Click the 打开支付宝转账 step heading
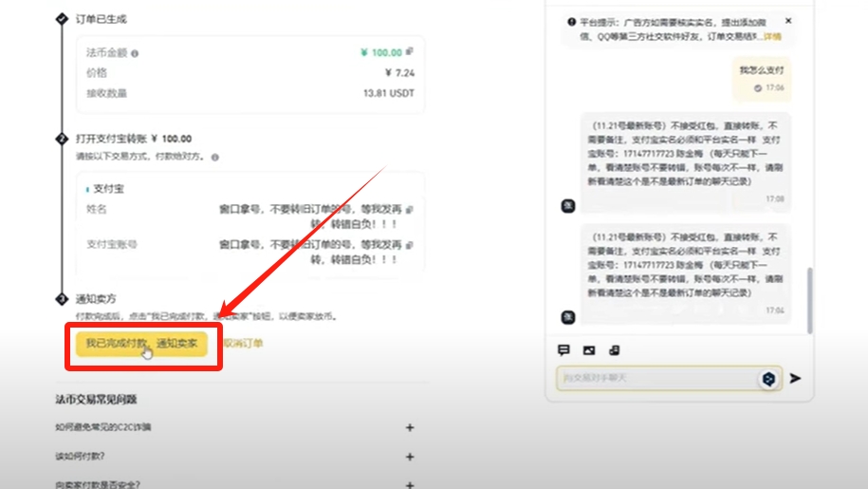Image resolution: width=868 pixels, height=489 pixels. [x=134, y=139]
